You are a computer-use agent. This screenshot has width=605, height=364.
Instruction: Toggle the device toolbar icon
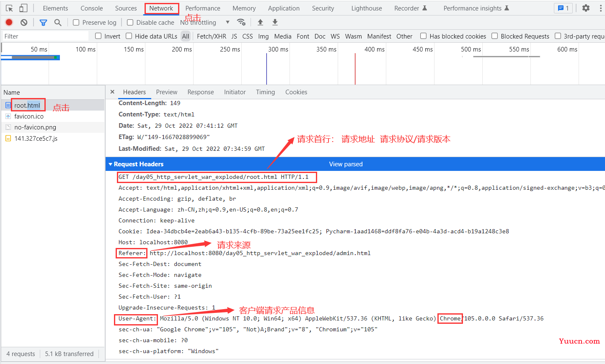pyautogui.click(x=23, y=8)
